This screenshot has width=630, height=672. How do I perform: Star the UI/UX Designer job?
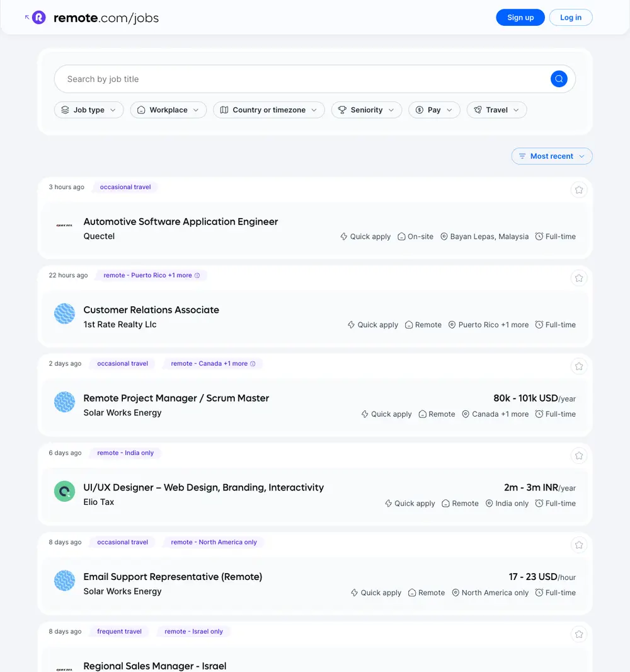[x=578, y=455]
